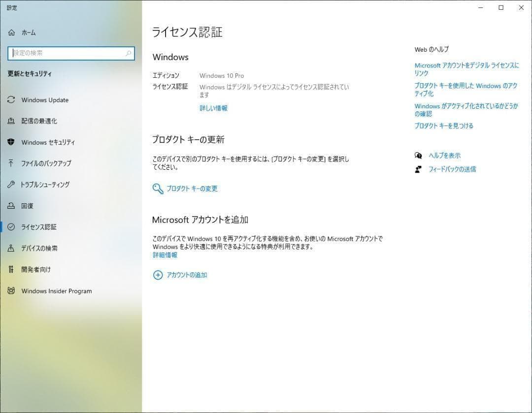Select 開発者向け (For Developers)

(35, 269)
